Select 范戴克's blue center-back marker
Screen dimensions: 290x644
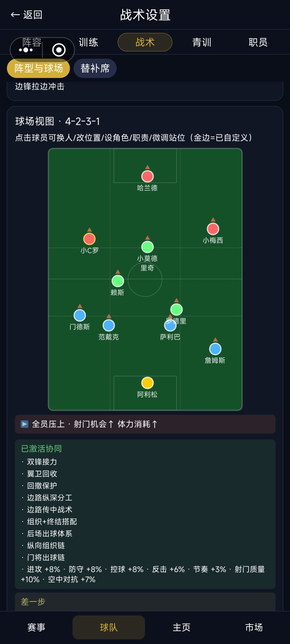pyautogui.click(x=109, y=325)
